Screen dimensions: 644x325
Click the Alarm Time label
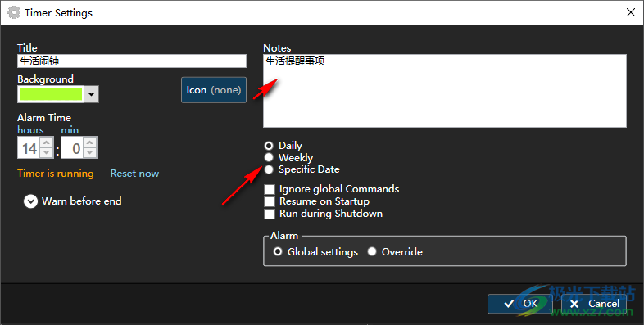(x=44, y=118)
